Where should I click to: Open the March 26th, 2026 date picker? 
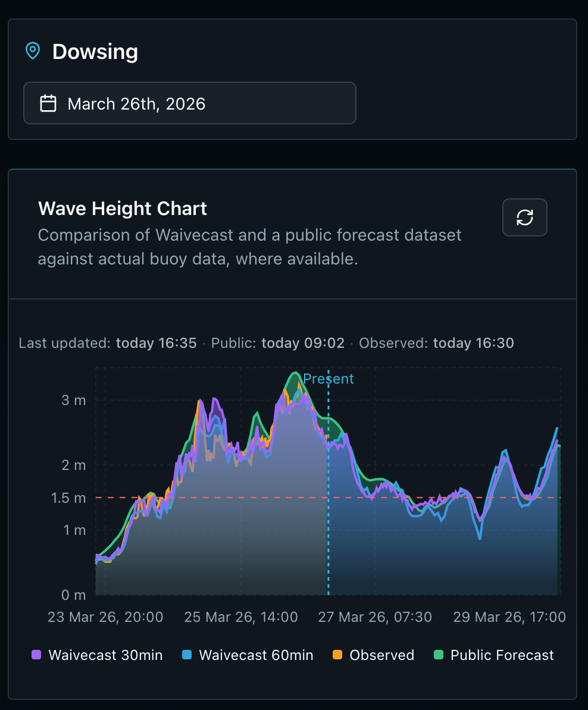tap(189, 103)
